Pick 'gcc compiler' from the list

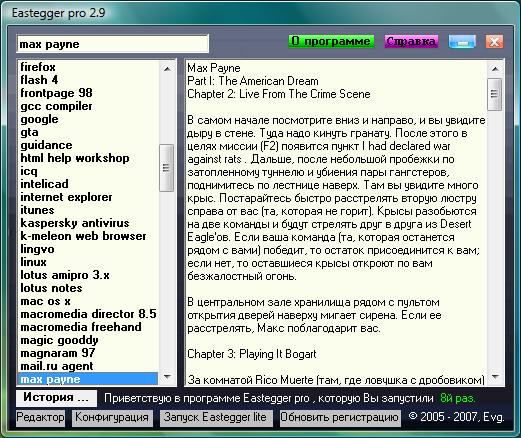coord(88,106)
